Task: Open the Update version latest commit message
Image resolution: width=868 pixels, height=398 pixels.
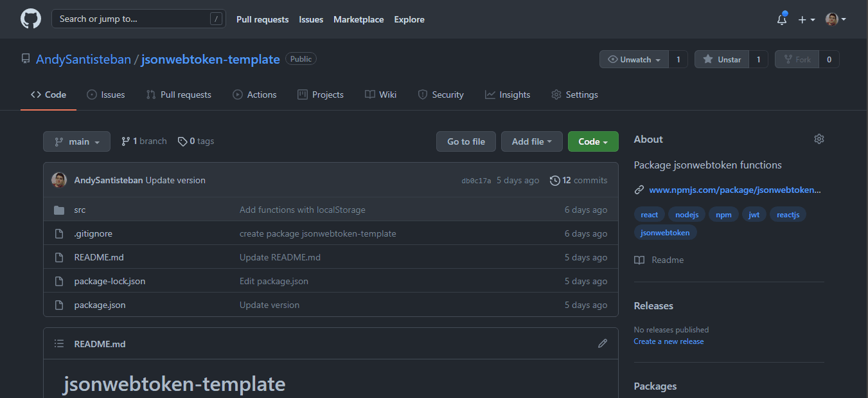Action: coord(175,181)
